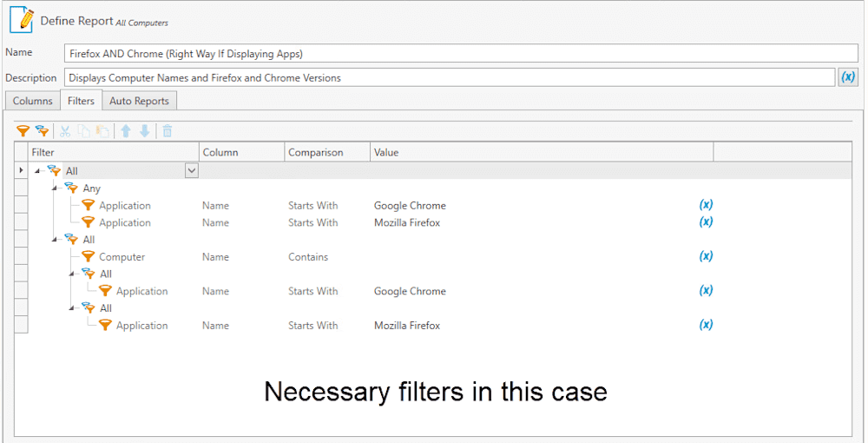This screenshot has width=868, height=443.
Task: Collapse the Any filter group
Action: pyautogui.click(x=55, y=188)
